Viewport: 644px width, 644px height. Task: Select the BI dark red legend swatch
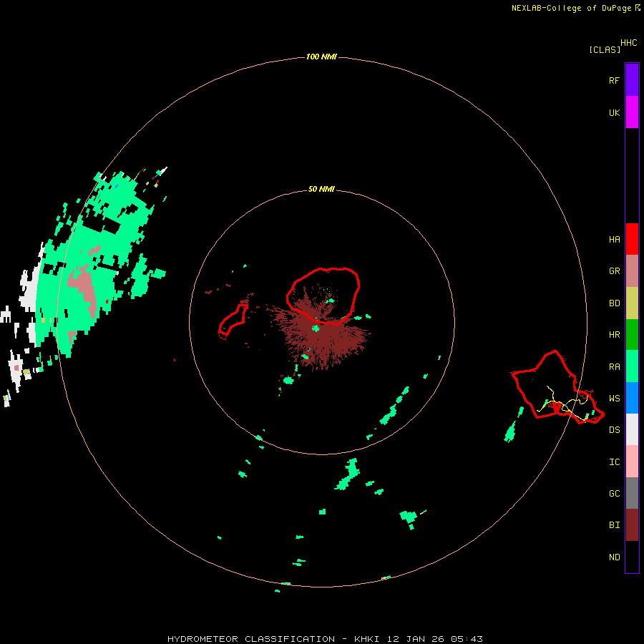632,525
